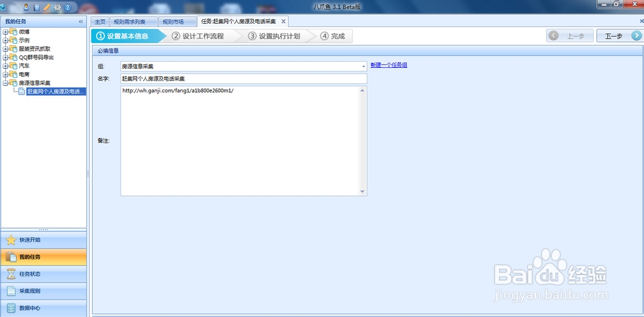Select the 微博 folder label in tree

24,32
